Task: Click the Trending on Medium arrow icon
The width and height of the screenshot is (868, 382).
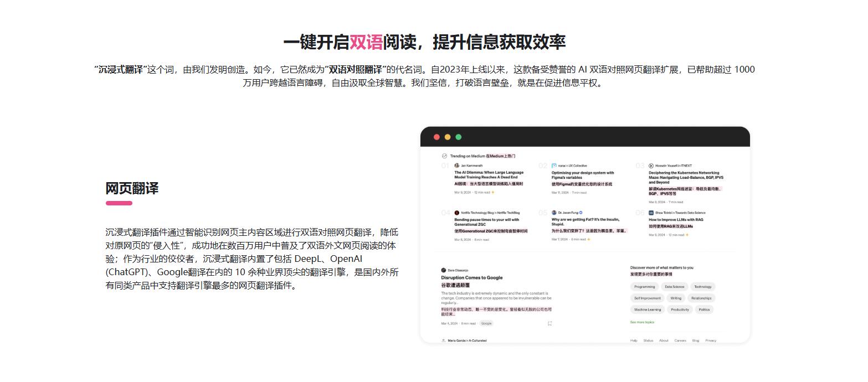Action: [444, 156]
